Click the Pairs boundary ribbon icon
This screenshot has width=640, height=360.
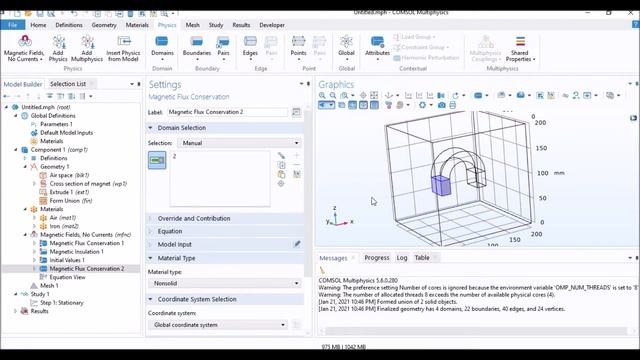click(223, 48)
